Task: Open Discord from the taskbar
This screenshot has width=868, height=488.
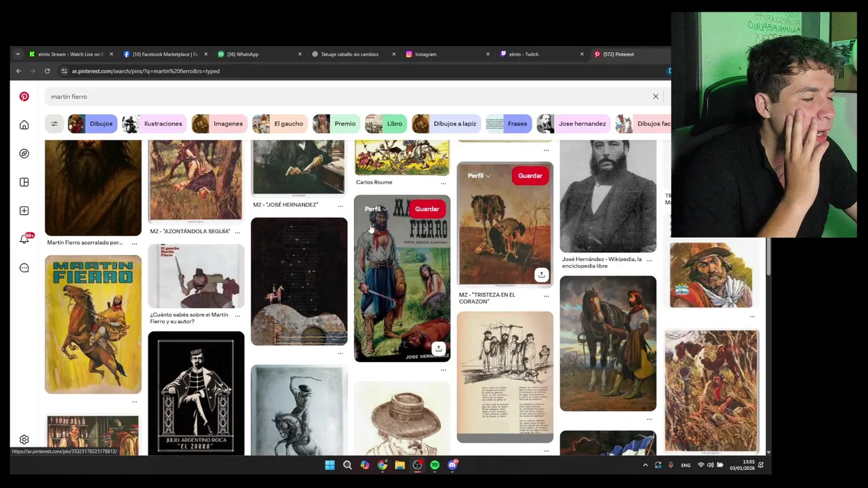Action: pos(452,465)
